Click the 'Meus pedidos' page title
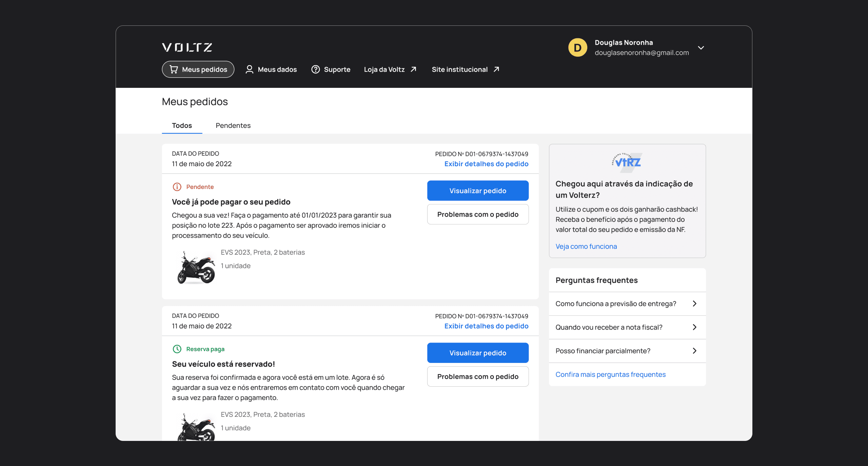This screenshot has height=466, width=868. click(x=195, y=102)
